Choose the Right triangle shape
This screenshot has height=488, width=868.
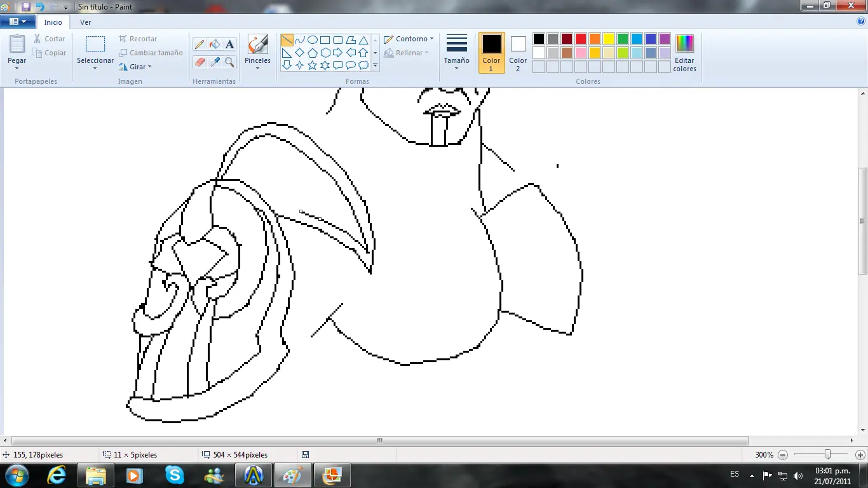click(x=287, y=53)
